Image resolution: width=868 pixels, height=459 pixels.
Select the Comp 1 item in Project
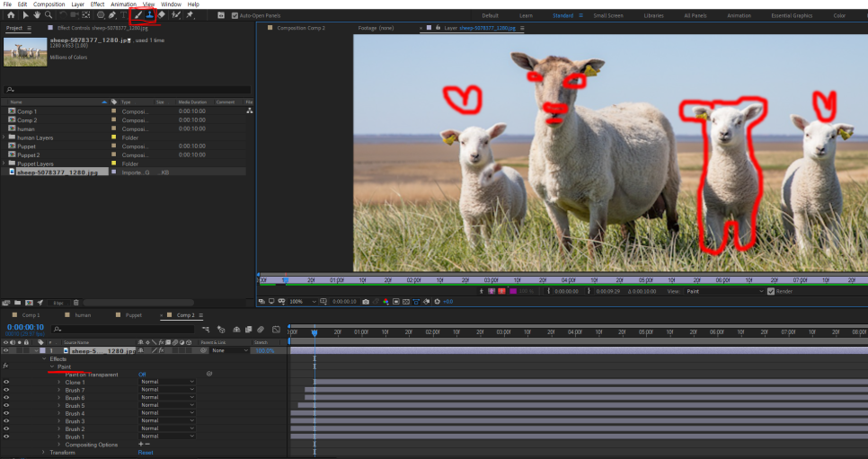tap(27, 111)
